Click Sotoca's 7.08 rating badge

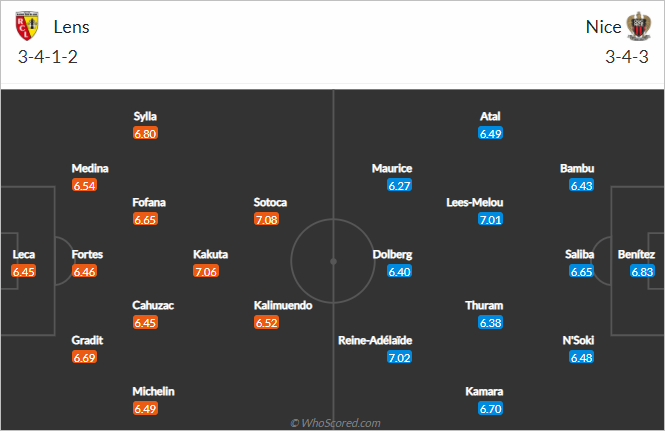tap(266, 220)
